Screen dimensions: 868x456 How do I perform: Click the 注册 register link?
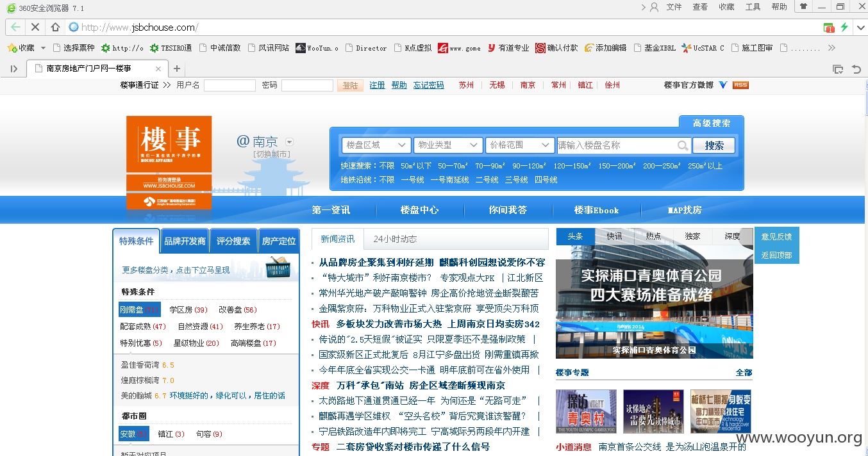click(x=377, y=85)
